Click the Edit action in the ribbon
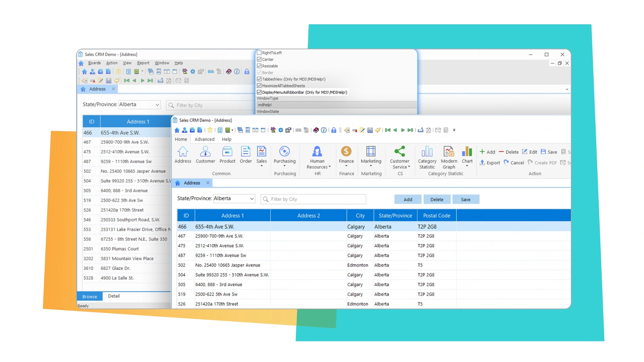The width and height of the screenshot is (644, 362). pyautogui.click(x=529, y=152)
